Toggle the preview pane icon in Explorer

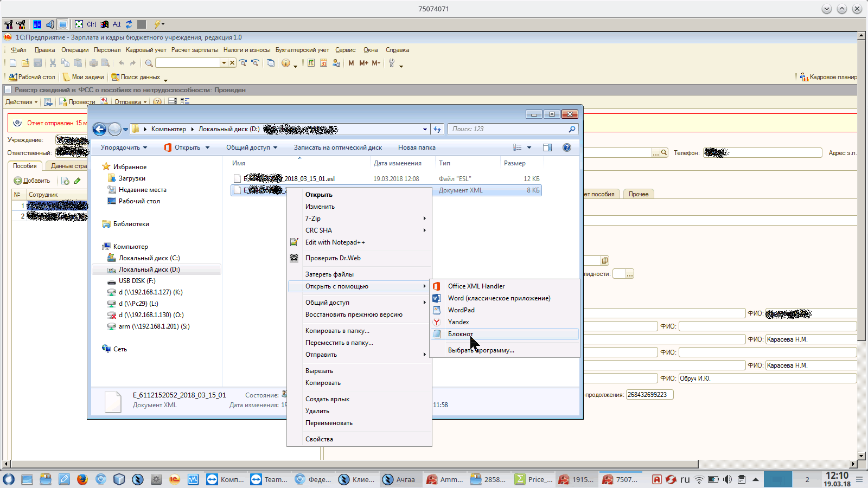pyautogui.click(x=547, y=147)
